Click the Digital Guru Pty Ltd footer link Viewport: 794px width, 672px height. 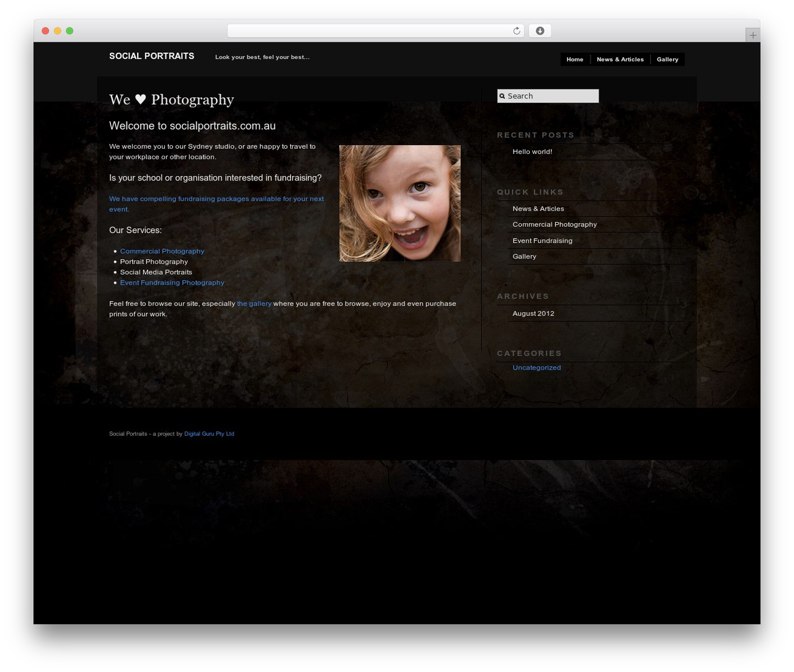coord(209,434)
